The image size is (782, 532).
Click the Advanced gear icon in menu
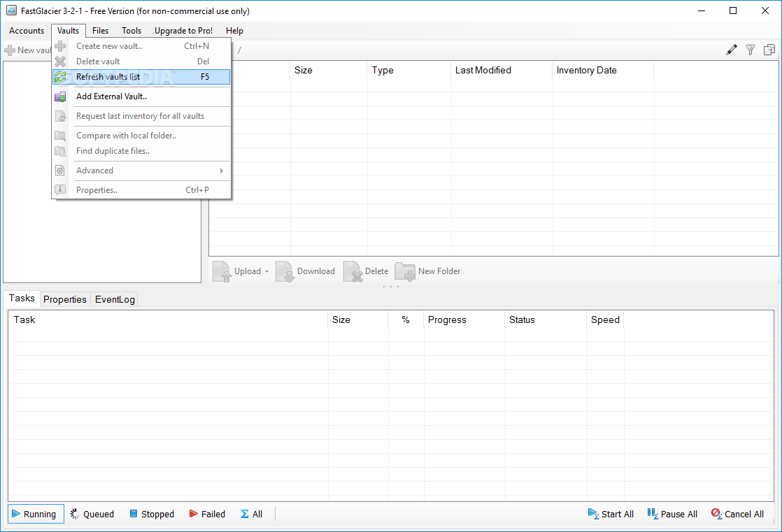coord(60,171)
